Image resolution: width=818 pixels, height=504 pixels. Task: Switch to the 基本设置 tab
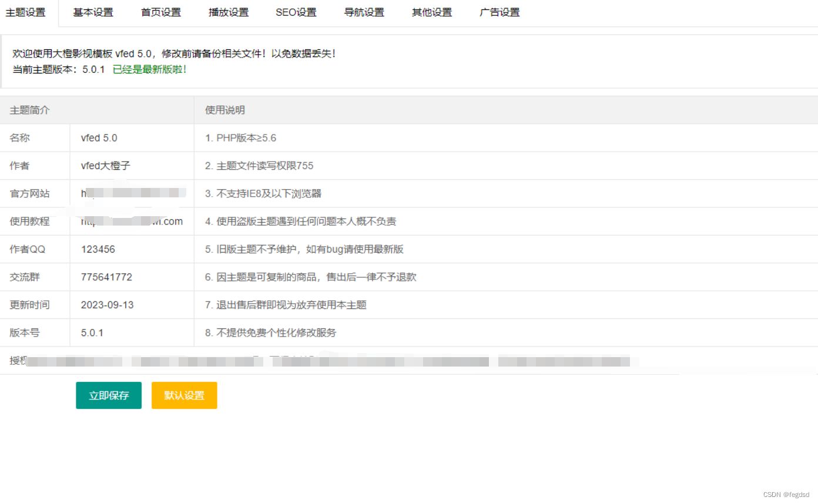(93, 12)
